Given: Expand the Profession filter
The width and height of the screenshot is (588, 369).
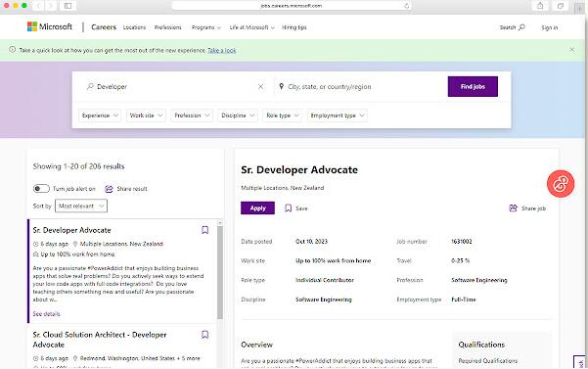Looking at the screenshot, I should pos(192,115).
